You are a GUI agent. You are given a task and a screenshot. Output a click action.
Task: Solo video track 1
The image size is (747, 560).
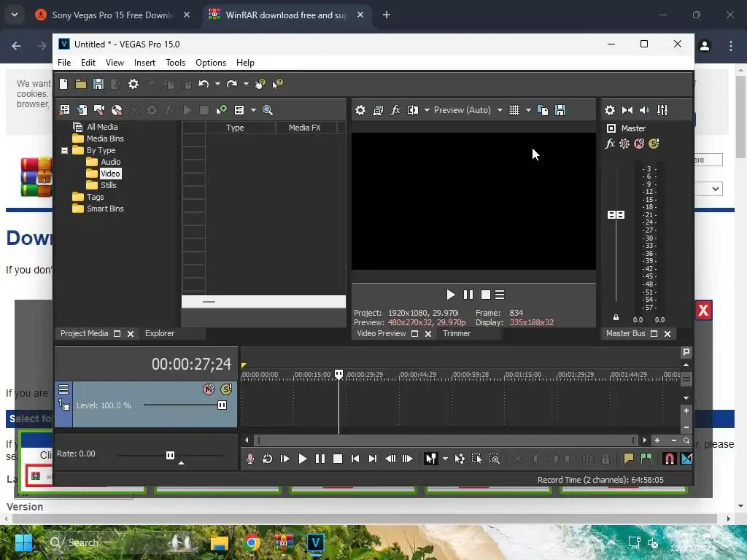point(226,389)
